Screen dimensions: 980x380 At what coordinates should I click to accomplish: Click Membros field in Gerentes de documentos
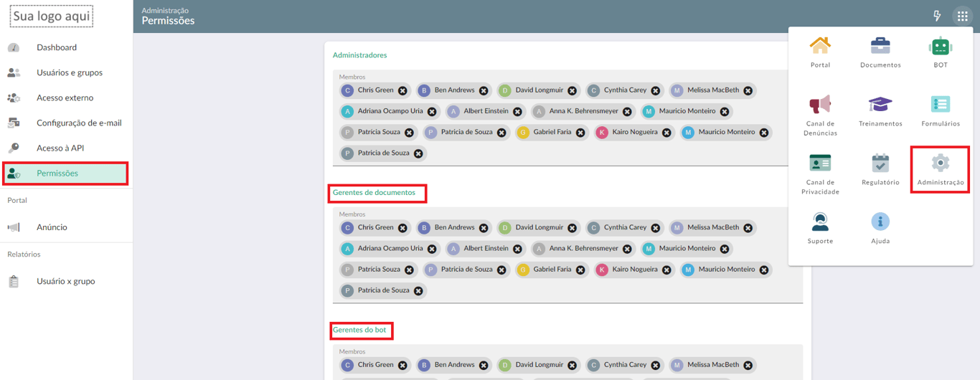pyautogui.click(x=567, y=255)
